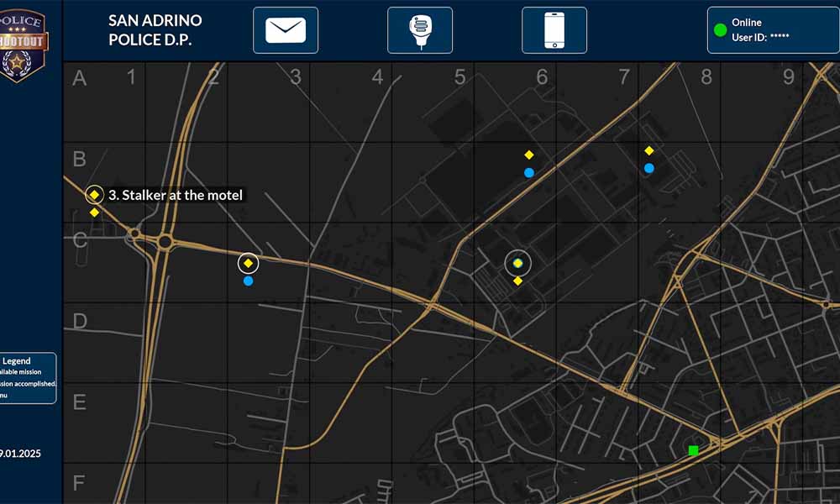Open the messages envelope icon
The image size is (840, 504).
286,29
